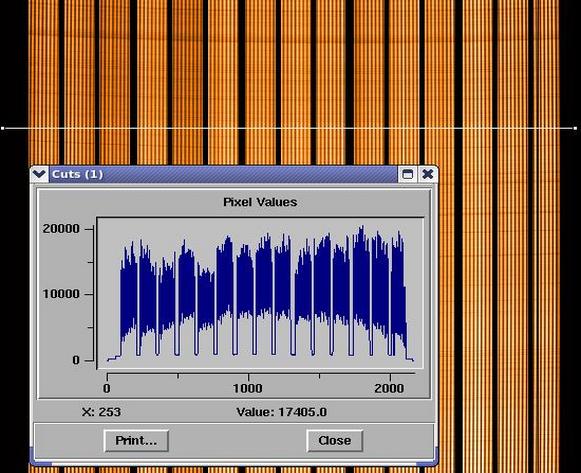Click the 20000 label on vertical axis
Screen dimensions: 581x473
point(61,229)
